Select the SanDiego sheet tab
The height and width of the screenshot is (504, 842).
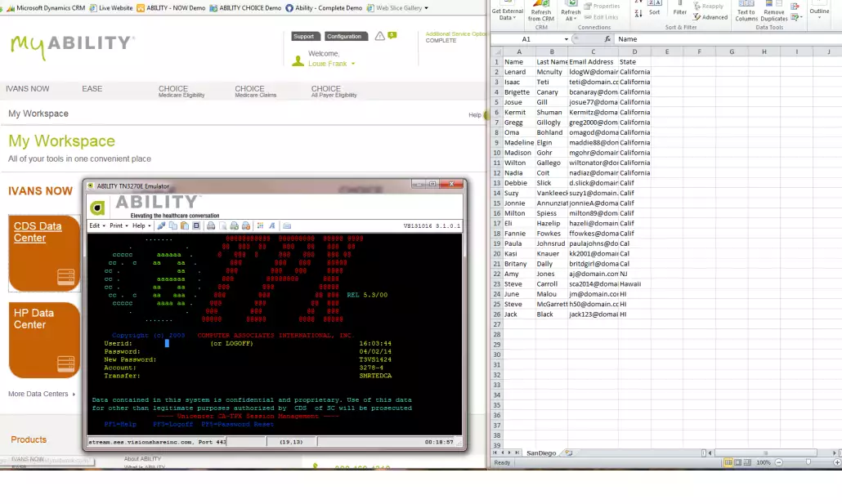pyautogui.click(x=540, y=453)
